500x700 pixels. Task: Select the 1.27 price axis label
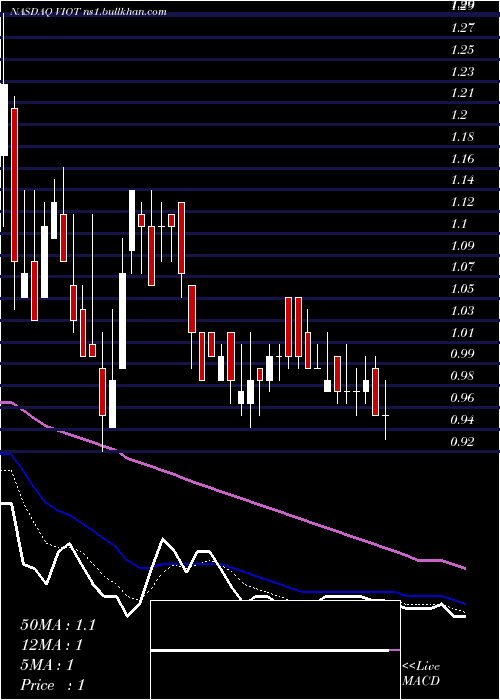point(462,28)
